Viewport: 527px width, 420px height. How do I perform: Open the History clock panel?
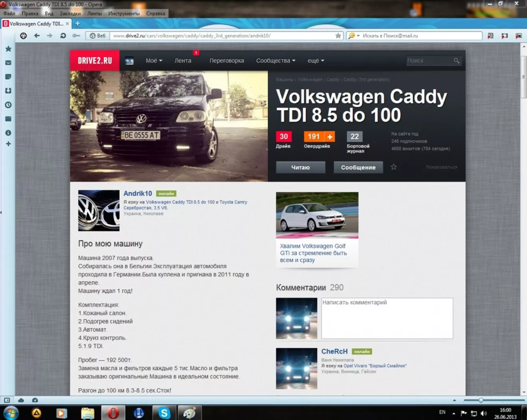coord(8,105)
